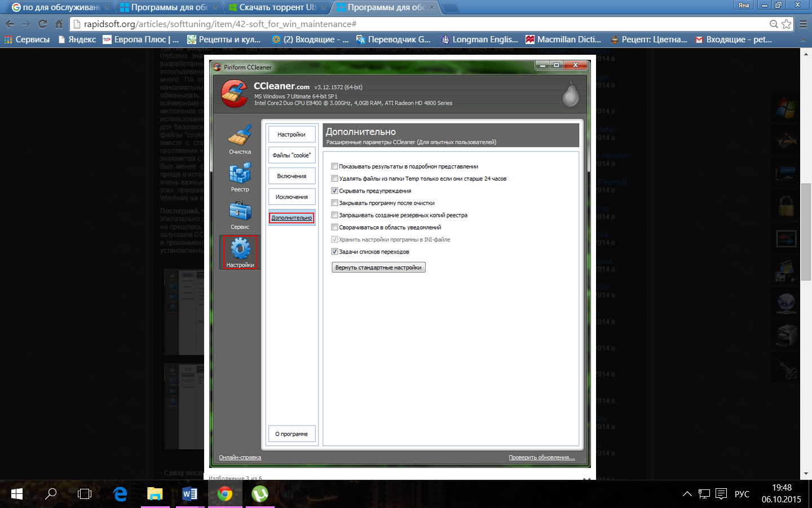Open the Сервисы apps bookmark

(27, 40)
